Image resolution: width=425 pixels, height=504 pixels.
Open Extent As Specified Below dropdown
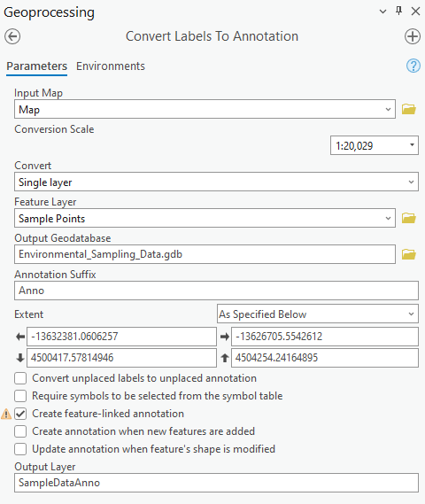318,314
